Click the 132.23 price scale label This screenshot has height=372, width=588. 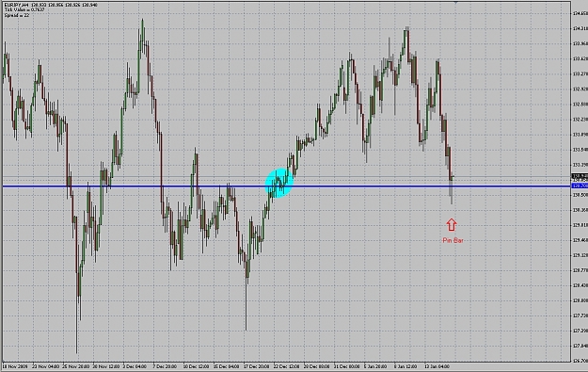[x=580, y=120]
